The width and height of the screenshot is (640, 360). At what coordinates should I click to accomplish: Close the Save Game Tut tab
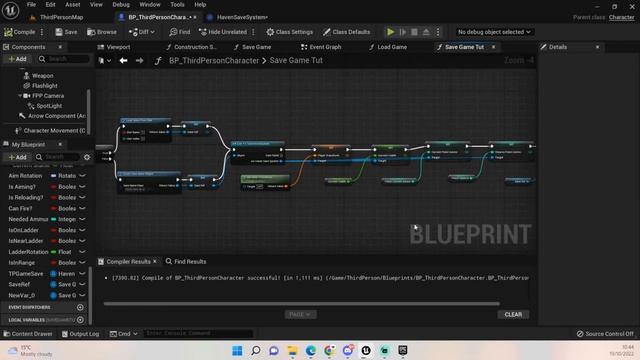(x=493, y=47)
